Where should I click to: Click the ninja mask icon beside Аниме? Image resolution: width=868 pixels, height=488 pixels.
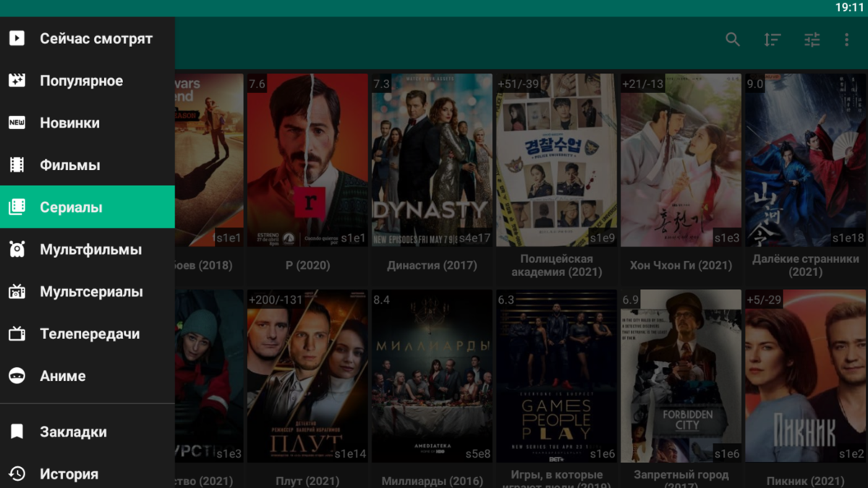pyautogui.click(x=17, y=376)
